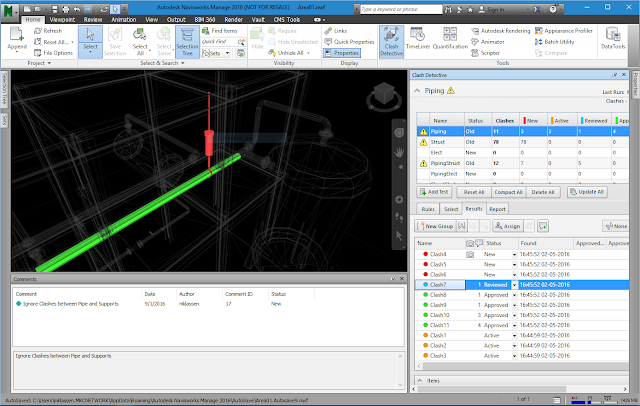Click the Add Test button
The height and width of the screenshot is (406, 640).
point(434,192)
